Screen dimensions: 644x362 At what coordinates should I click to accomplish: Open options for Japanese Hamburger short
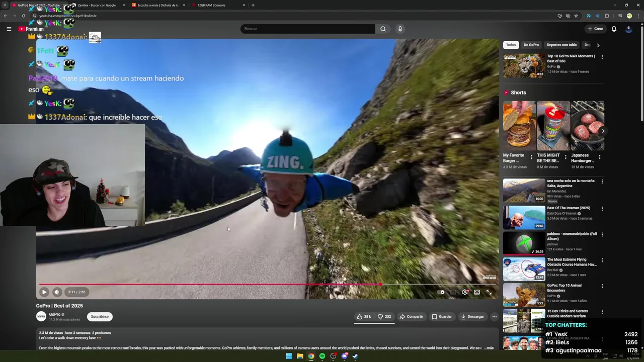point(599,157)
